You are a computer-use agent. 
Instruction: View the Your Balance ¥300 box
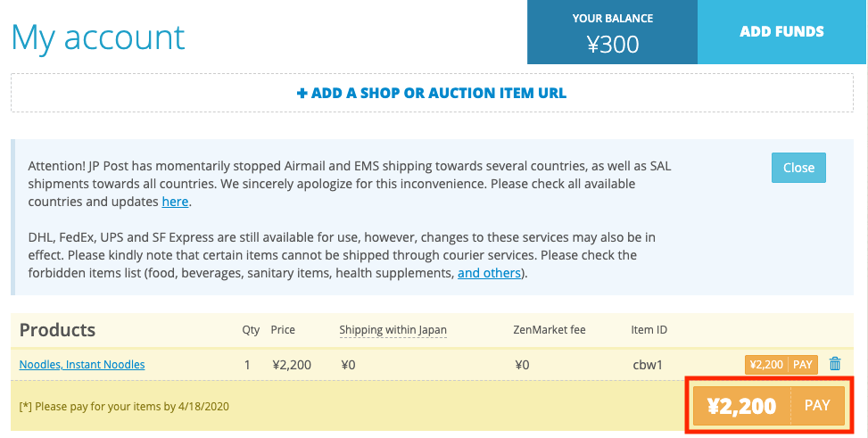(612, 32)
